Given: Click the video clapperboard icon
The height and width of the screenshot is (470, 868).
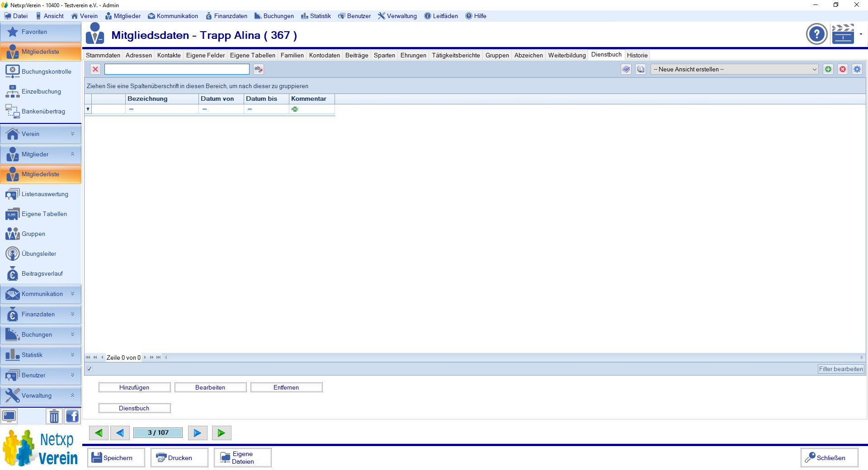Looking at the screenshot, I should [843, 34].
